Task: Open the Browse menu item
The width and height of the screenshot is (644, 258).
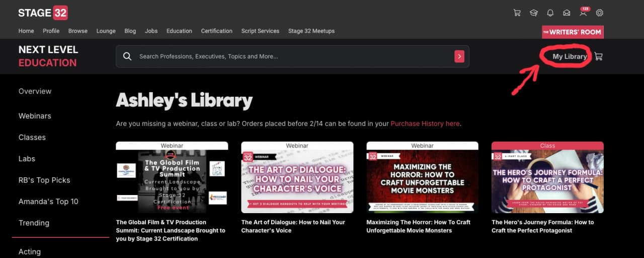Action: coord(78,31)
